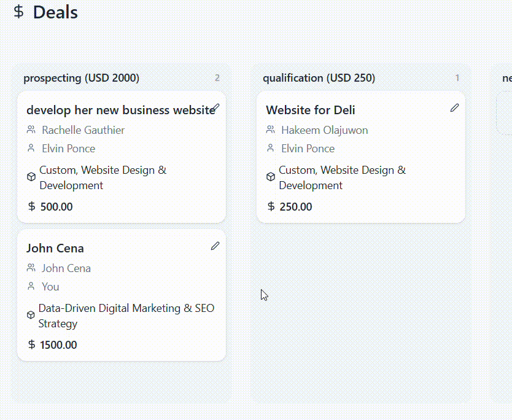Click the product box icon on the John Cena card
Screen dimensions: 512x420
click(31, 314)
